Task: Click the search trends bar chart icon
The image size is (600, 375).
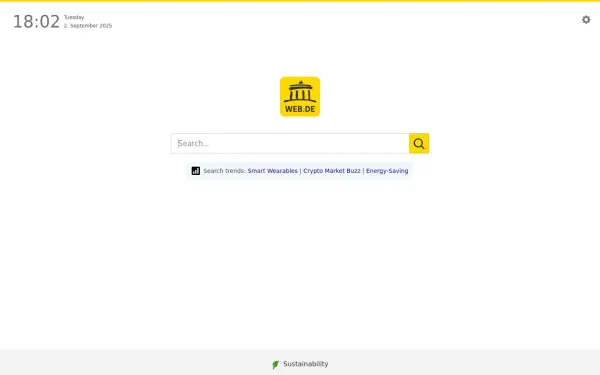Action: [196, 171]
